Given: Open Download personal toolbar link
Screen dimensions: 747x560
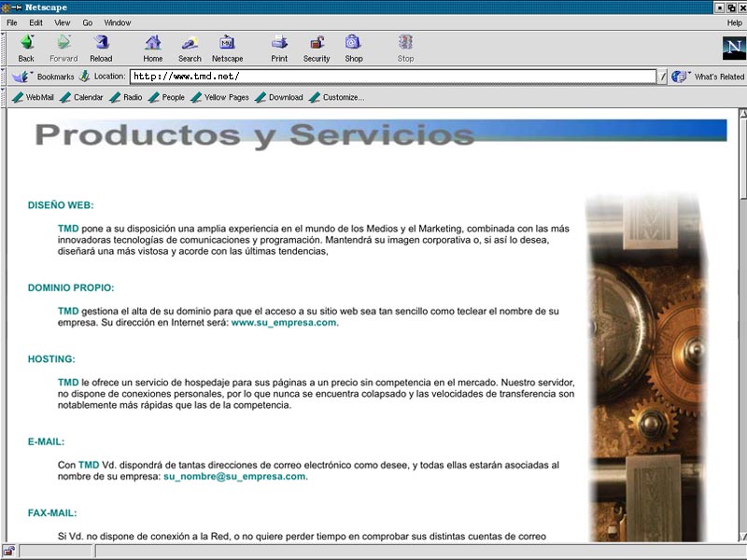Looking at the screenshot, I should pyautogui.click(x=278, y=97).
